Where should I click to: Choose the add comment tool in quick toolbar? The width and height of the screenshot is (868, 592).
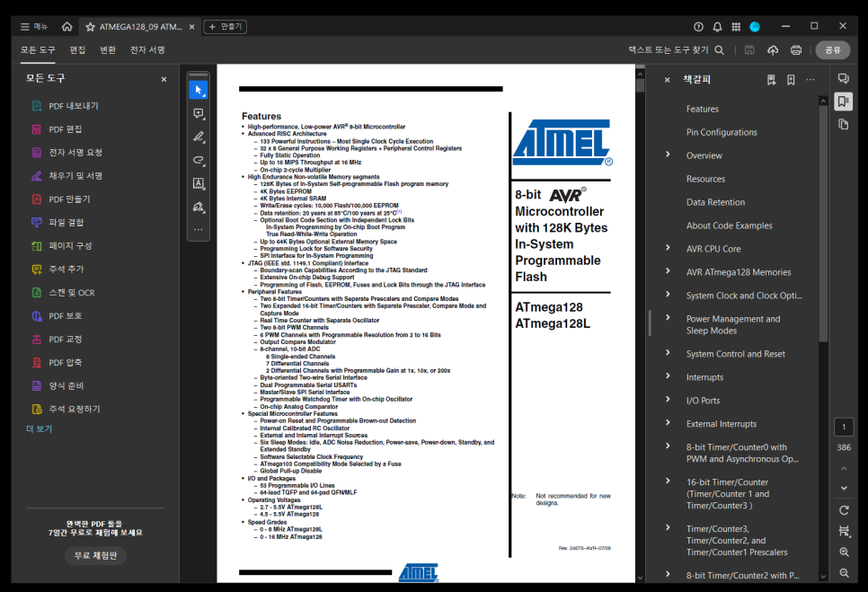click(x=199, y=113)
